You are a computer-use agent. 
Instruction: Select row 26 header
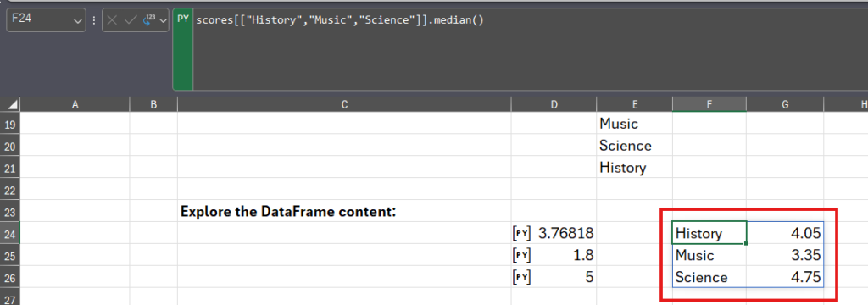pos(10,277)
